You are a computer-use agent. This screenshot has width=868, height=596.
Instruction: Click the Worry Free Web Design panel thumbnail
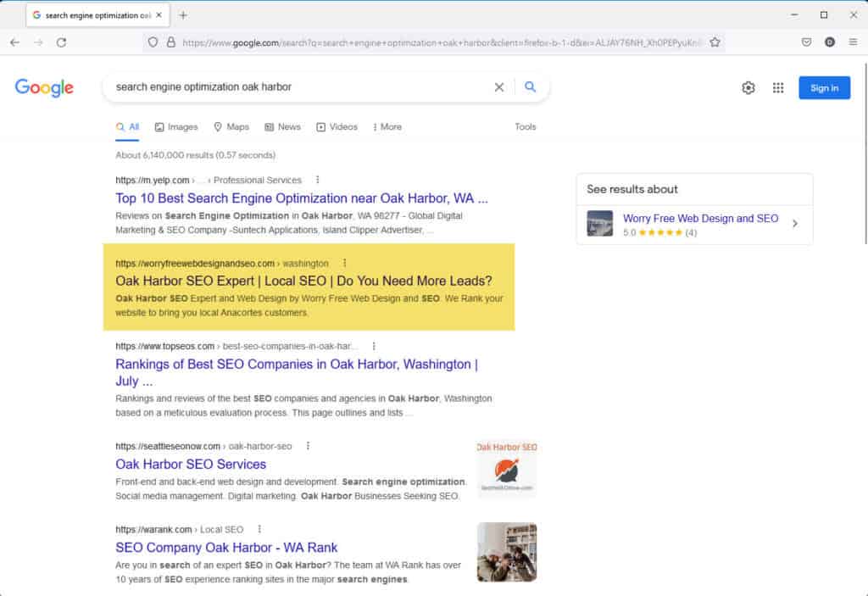(x=599, y=224)
